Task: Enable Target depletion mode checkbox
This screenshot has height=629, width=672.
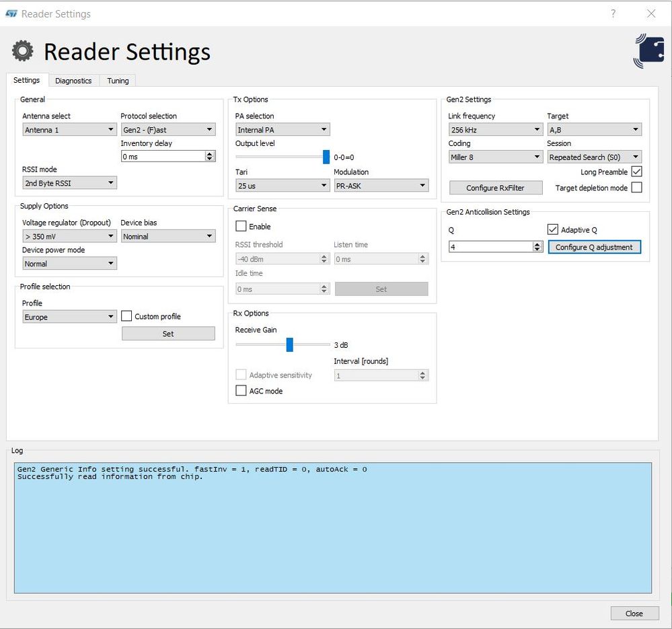Action: click(x=636, y=188)
